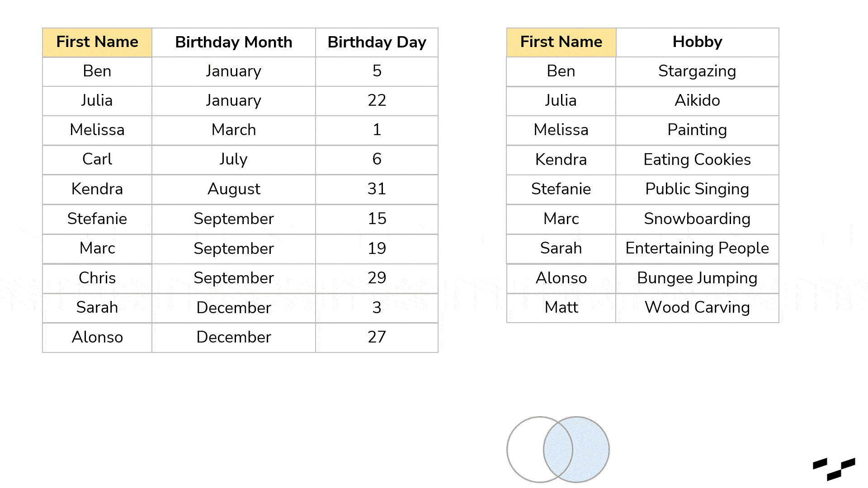Click the Chris name cell
The image size is (868, 488).
pyautogui.click(x=97, y=278)
